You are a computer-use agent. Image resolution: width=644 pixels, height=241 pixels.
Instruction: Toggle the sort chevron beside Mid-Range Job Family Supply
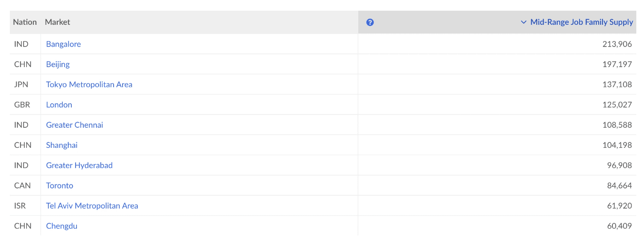tap(524, 22)
